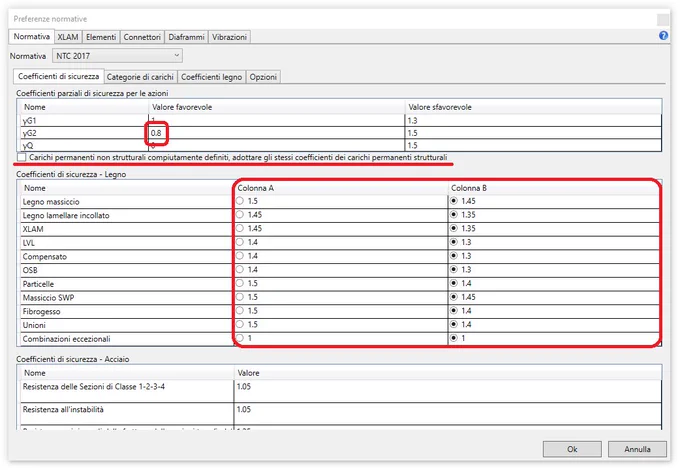
Task: Select Colonna A 1.4 for LVL
Action: [240, 242]
